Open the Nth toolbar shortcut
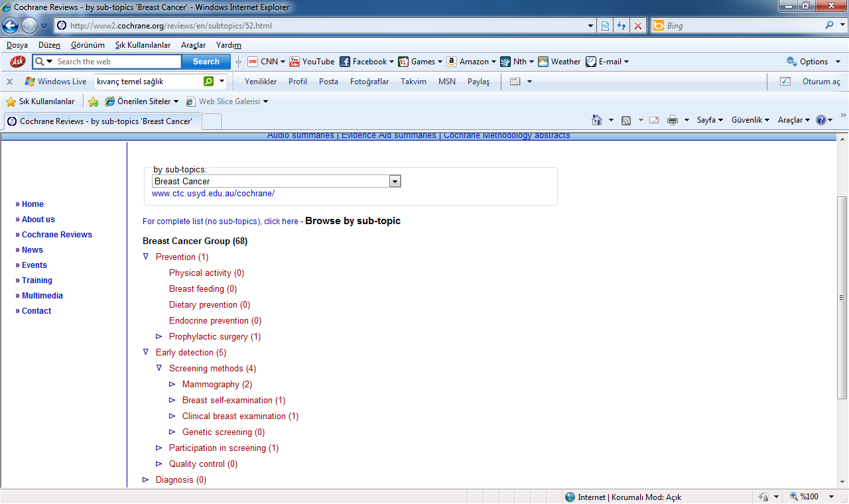This screenshot has width=849, height=504. click(x=517, y=62)
